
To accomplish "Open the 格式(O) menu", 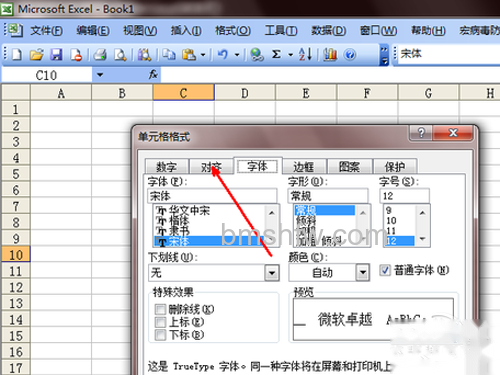I will [233, 31].
